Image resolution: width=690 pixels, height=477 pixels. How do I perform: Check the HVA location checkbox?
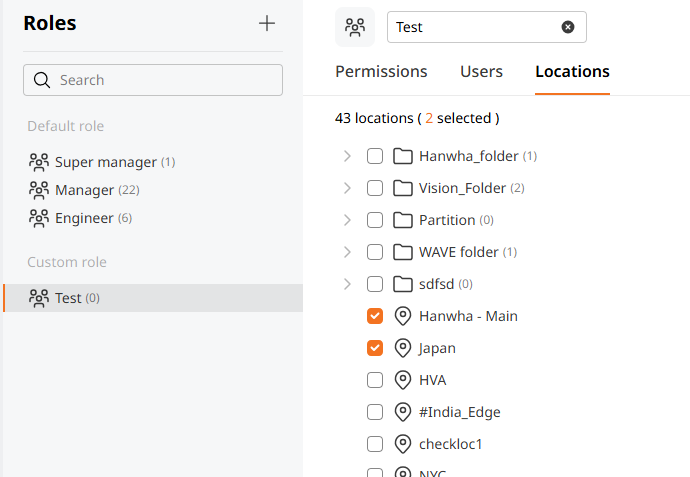375,380
